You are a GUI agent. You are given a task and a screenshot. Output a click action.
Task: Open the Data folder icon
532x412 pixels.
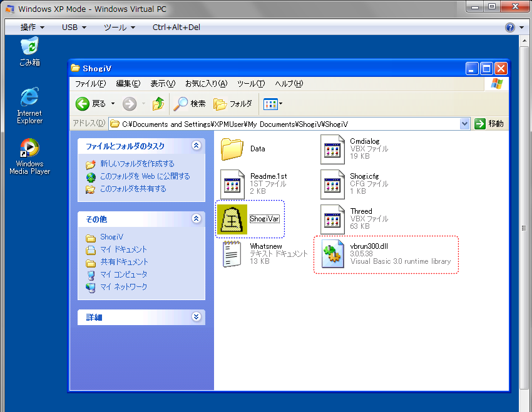coord(232,149)
